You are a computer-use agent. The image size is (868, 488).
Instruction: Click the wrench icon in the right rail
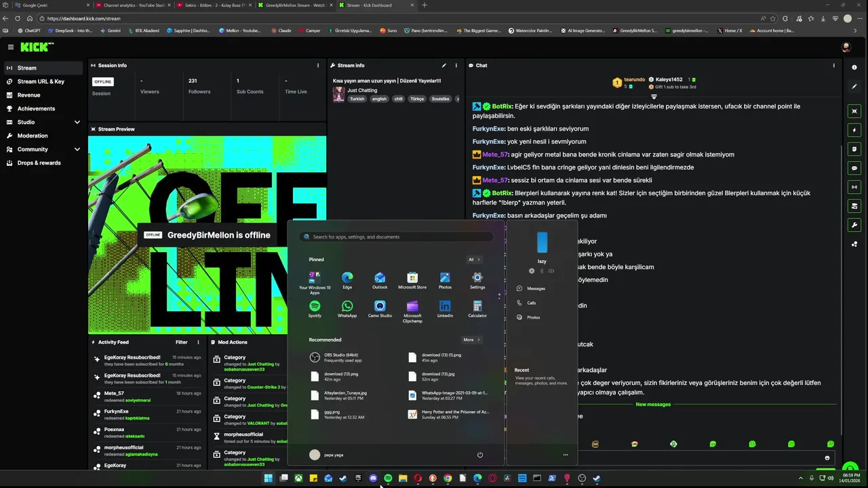[854, 225]
